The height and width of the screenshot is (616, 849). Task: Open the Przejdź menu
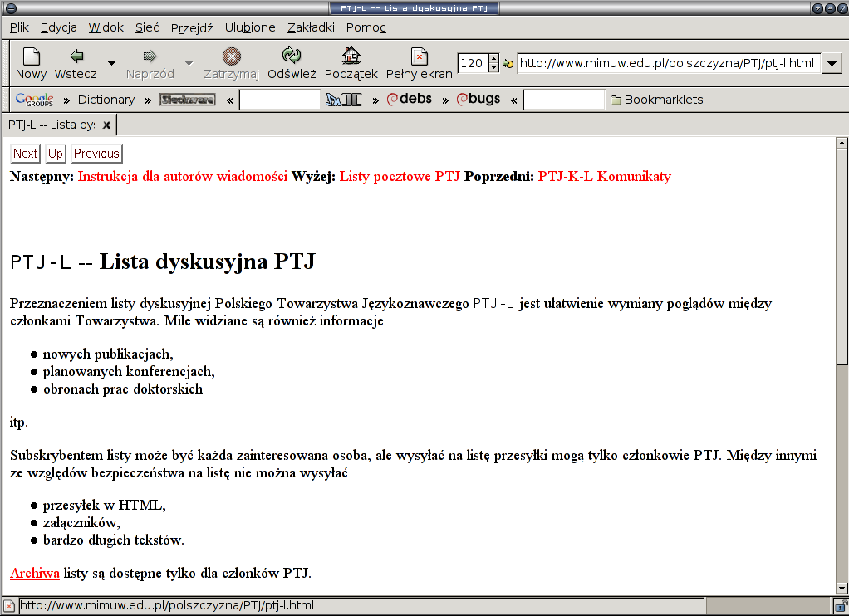click(x=192, y=27)
